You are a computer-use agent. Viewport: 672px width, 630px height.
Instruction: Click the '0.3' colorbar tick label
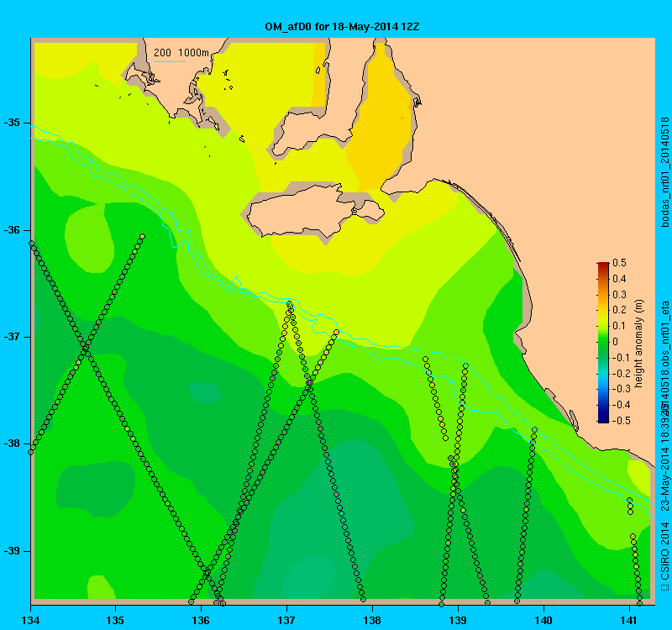point(619,295)
